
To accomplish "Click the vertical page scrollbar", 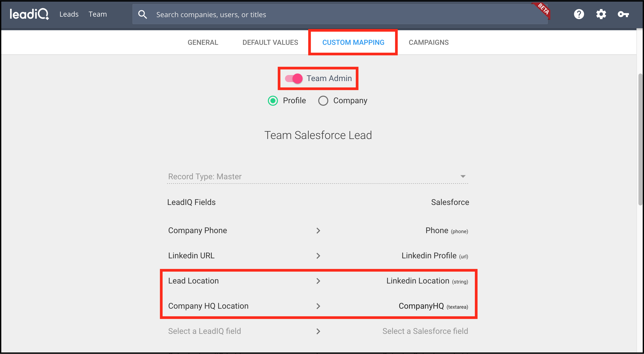I will point(641,140).
